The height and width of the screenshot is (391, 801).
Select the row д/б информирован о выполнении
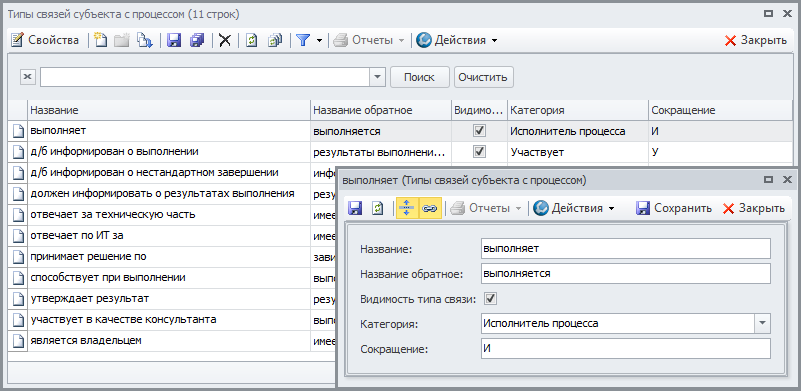point(169,152)
